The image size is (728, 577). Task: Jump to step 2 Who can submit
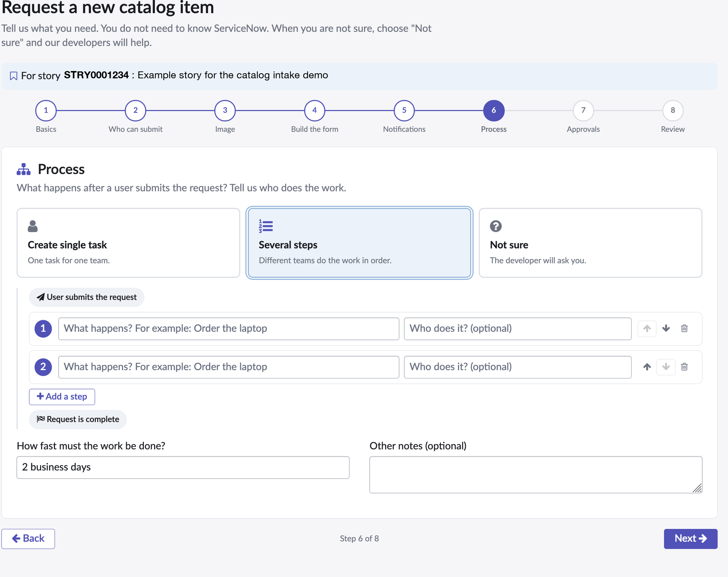pos(135,110)
